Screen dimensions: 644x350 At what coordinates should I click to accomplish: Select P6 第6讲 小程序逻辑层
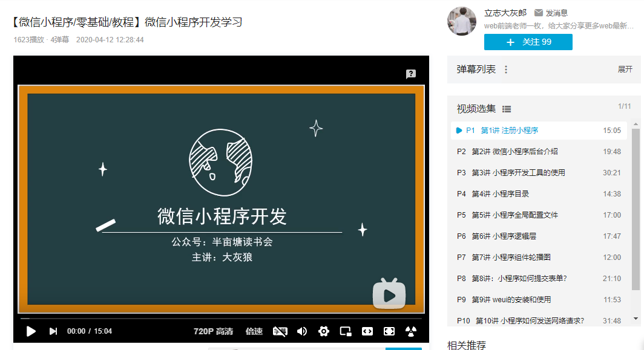pyautogui.click(x=539, y=236)
